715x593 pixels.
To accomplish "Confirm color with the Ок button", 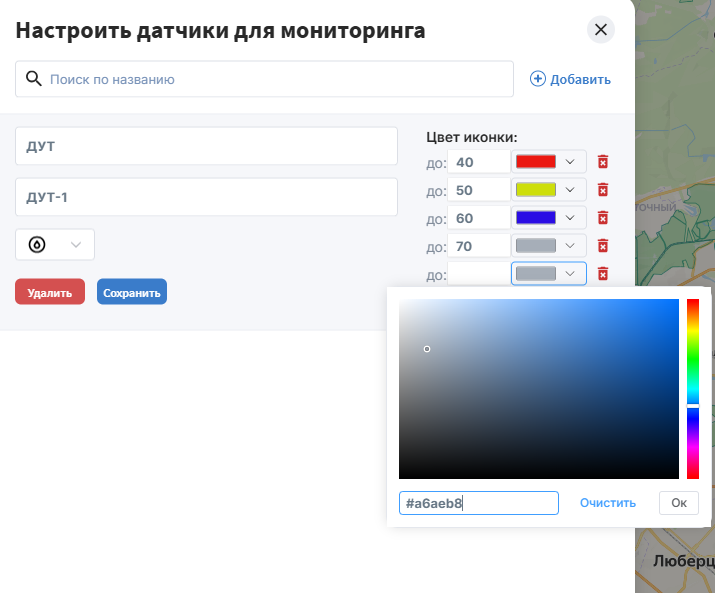I will point(679,503).
